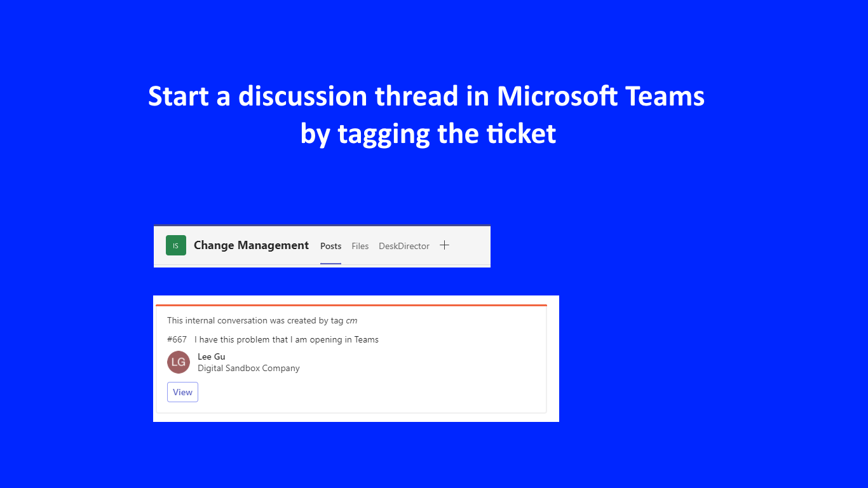The height and width of the screenshot is (488, 868).
Task: Click the name Lee Gu
Action: [x=212, y=356]
